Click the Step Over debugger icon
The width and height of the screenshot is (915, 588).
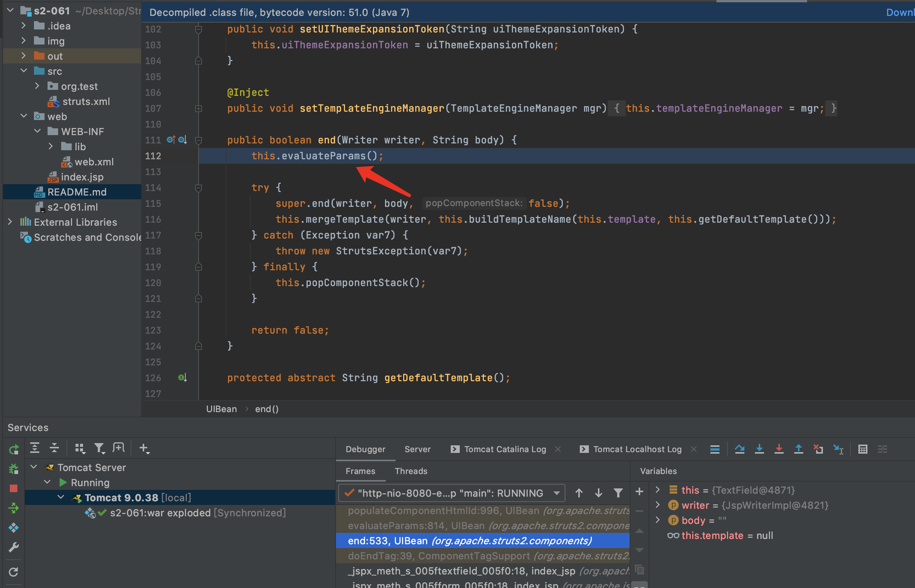[740, 449]
